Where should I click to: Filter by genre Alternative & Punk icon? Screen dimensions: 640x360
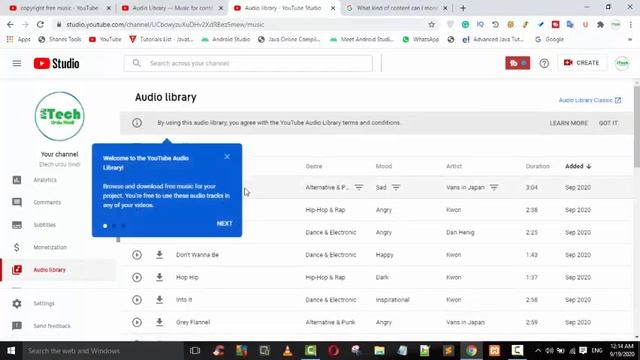point(359,187)
